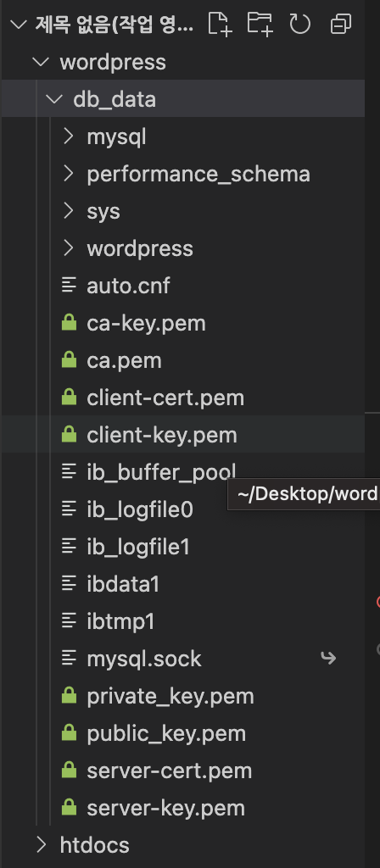
Task: Click the lock icon of client-key.pem
Action: (x=69, y=435)
